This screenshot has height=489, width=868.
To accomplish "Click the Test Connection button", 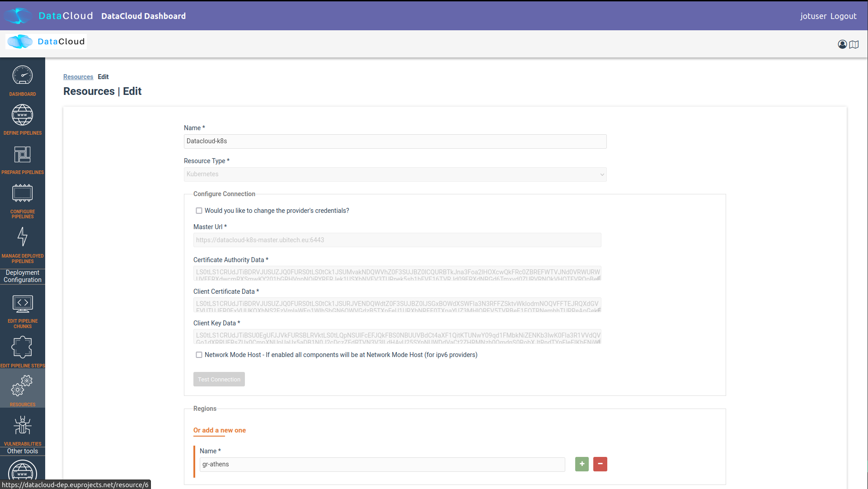I will [219, 379].
